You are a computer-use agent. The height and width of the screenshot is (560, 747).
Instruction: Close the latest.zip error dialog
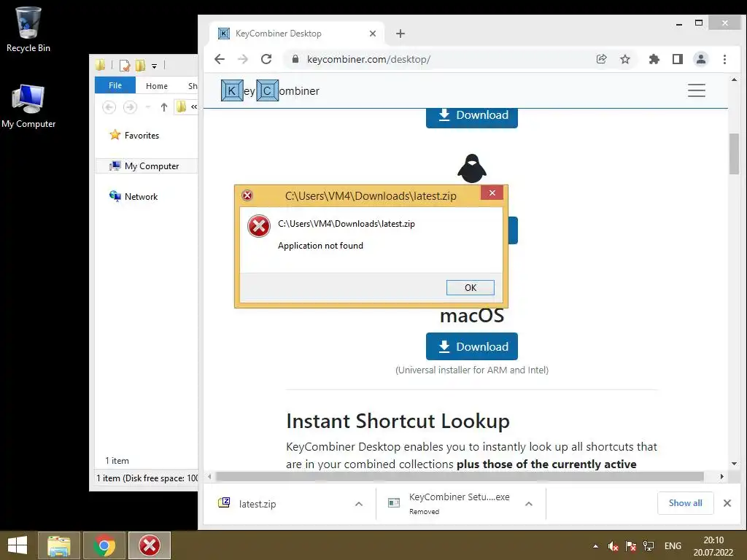point(492,192)
